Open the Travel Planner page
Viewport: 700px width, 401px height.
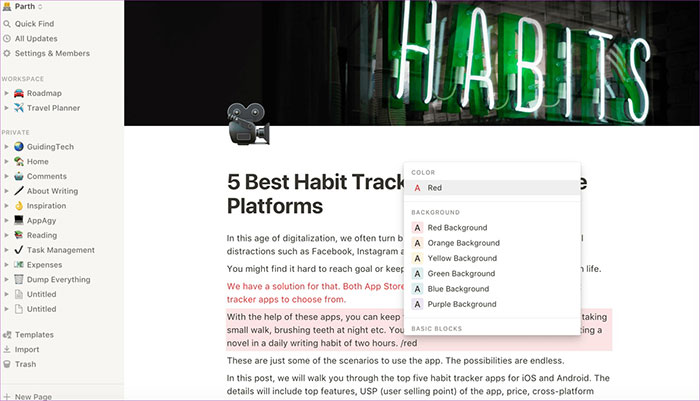53,108
